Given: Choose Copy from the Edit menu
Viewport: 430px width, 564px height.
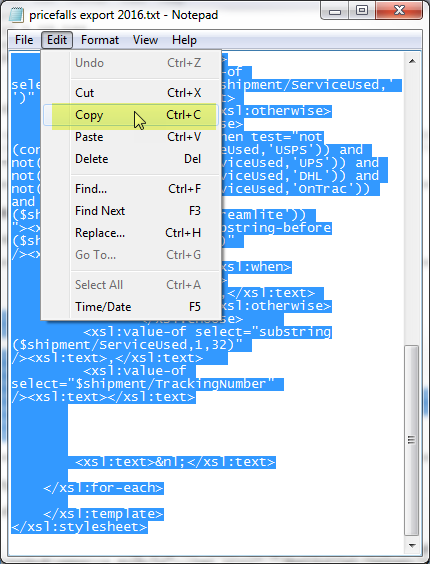Looking at the screenshot, I should [131, 115].
